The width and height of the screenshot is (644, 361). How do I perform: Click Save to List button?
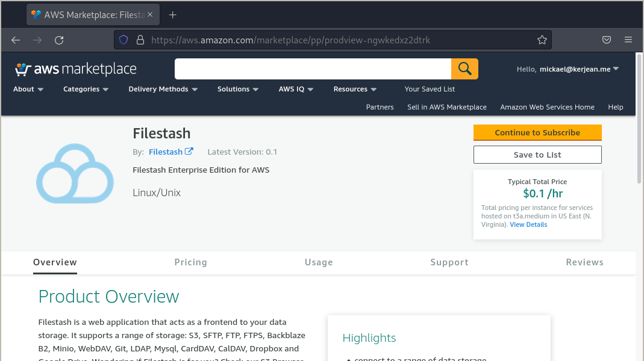coord(537,155)
